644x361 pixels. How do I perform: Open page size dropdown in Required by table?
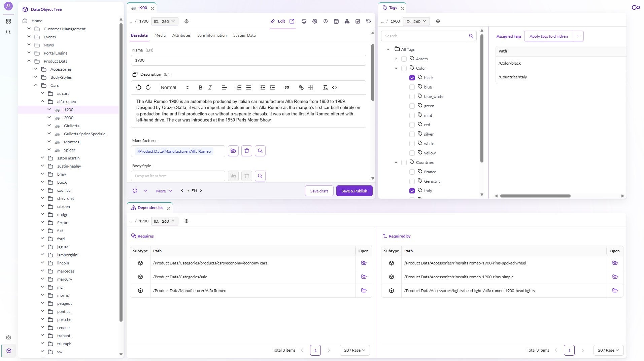[609, 350]
